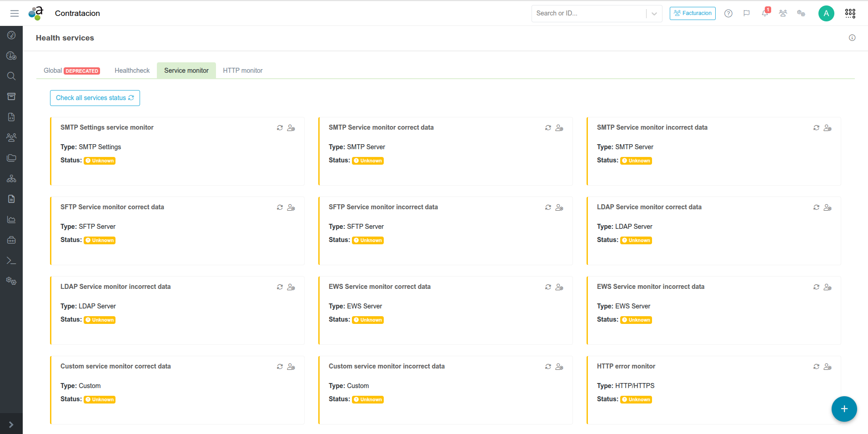868x434 pixels.
Task: Open user settings icon on LDAP correct data card
Action: [828, 207]
